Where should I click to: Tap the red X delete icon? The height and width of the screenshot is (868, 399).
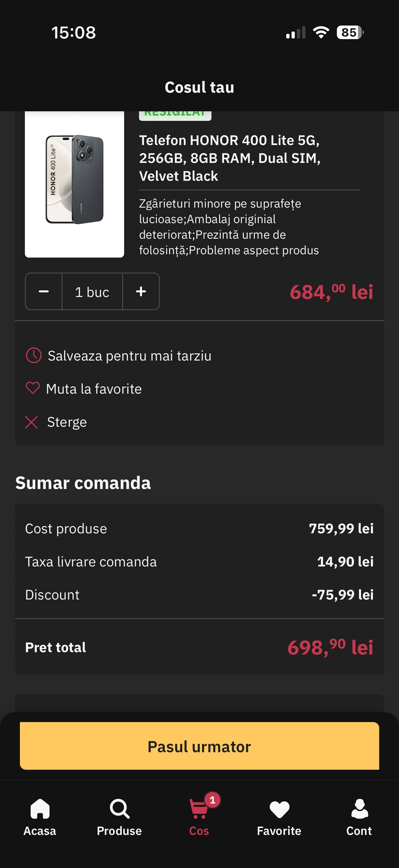point(31,422)
